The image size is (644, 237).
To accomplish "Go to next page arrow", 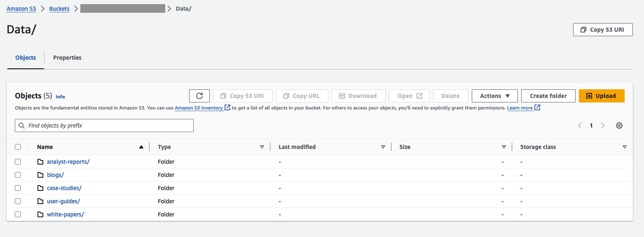I will point(603,125).
